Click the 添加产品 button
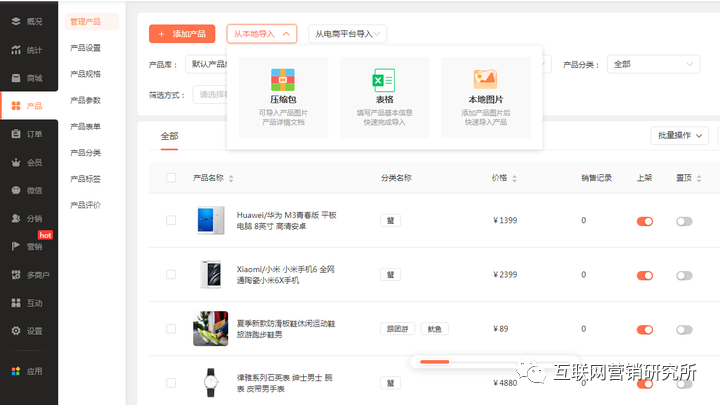The image size is (720, 405). pos(182,34)
